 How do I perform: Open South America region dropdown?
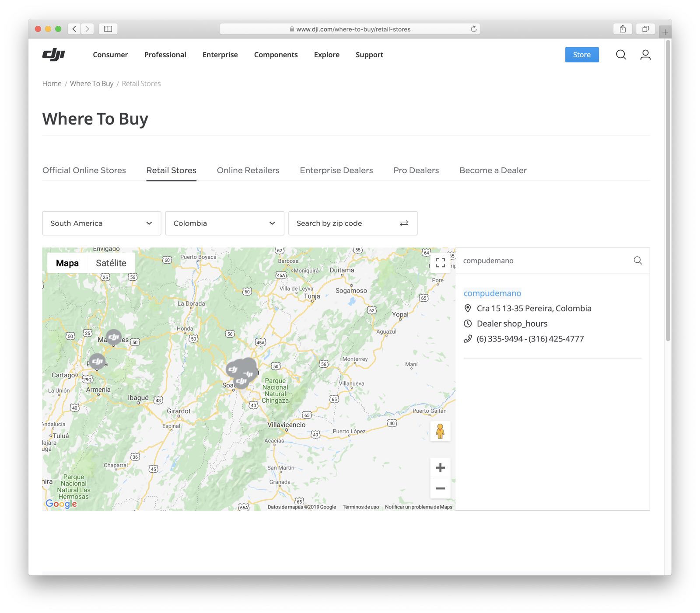click(101, 223)
